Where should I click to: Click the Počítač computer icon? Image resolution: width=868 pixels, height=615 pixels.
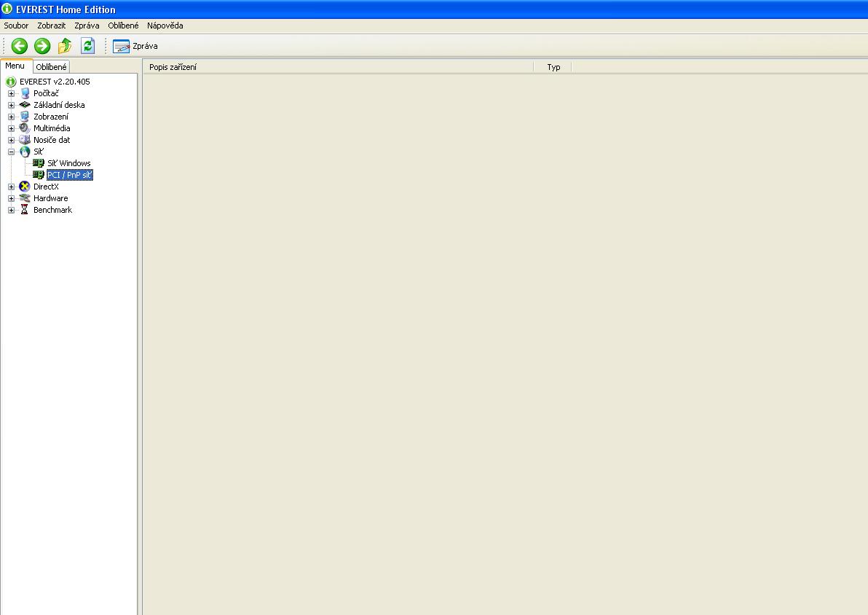[x=25, y=94]
